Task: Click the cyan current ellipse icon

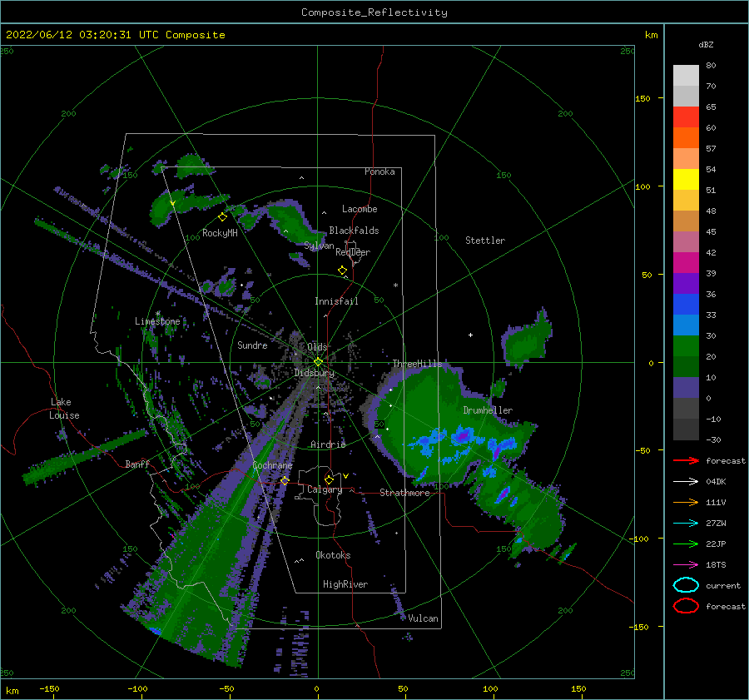Action: 686,585
